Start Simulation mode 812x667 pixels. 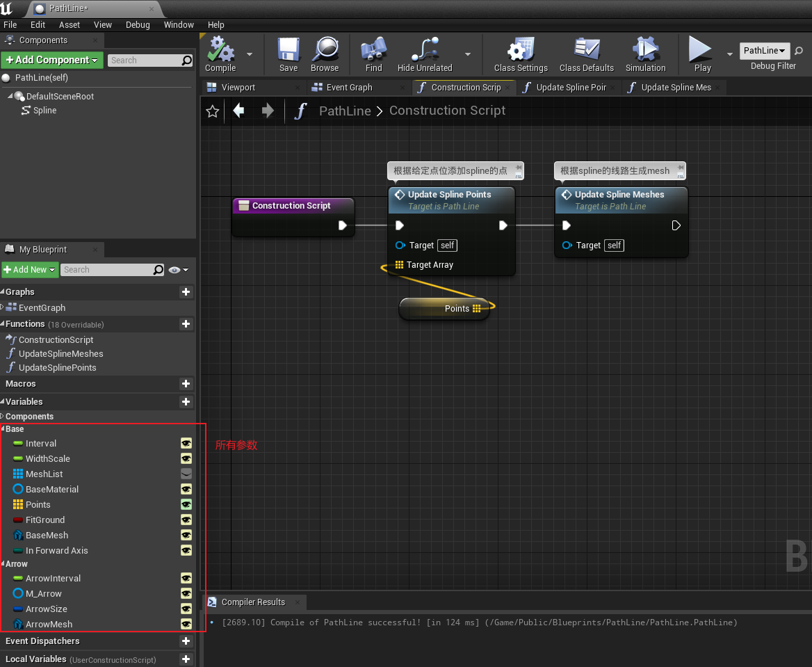645,54
